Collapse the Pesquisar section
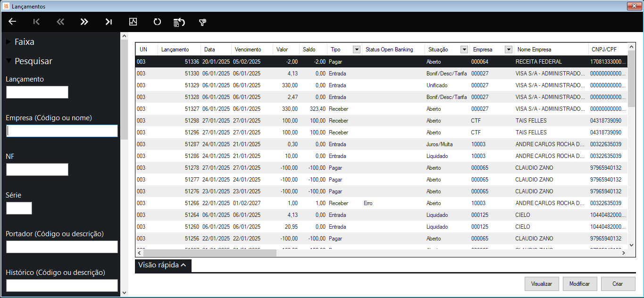This screenshot has height=298, width=644. tap(29, 61)
